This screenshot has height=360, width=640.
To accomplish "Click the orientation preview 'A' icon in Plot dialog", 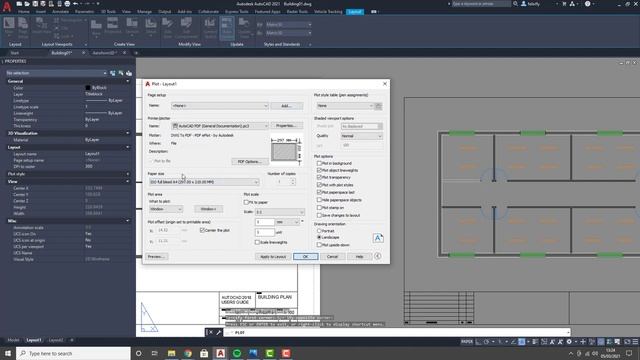I will 378,238.
